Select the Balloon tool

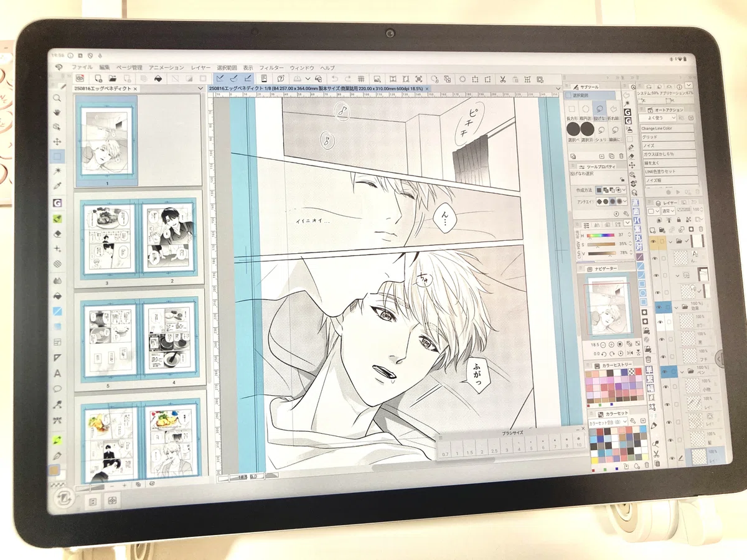[57, 388]
